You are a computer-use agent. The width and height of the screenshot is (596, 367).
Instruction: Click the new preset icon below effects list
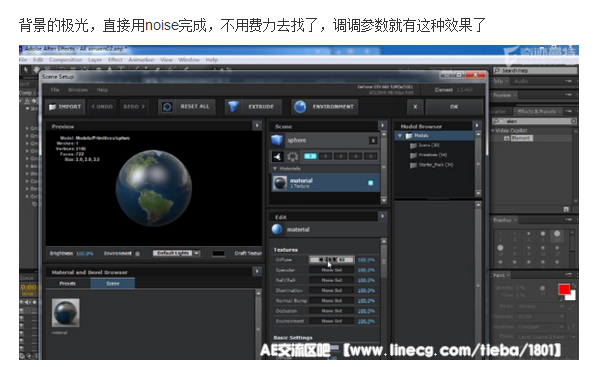(x=566, y=209)
